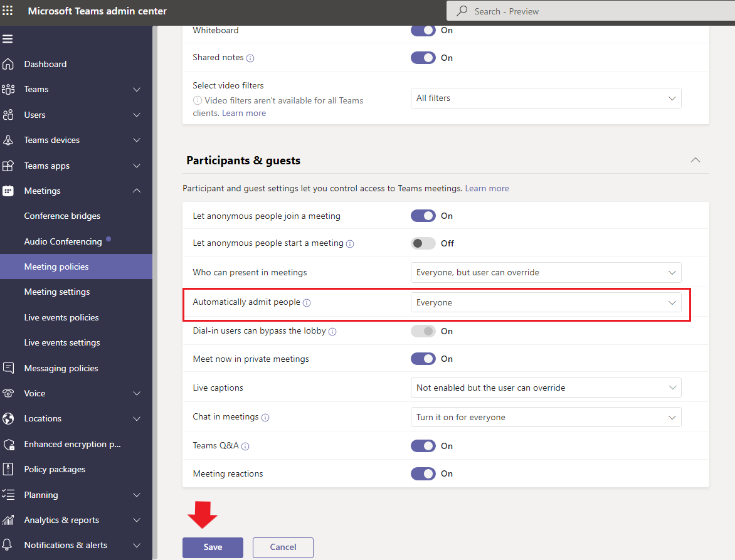This screenshot has height=560, width=735.
Task: Expand the Voice sidebar chevron
Action: click(137, 393)
